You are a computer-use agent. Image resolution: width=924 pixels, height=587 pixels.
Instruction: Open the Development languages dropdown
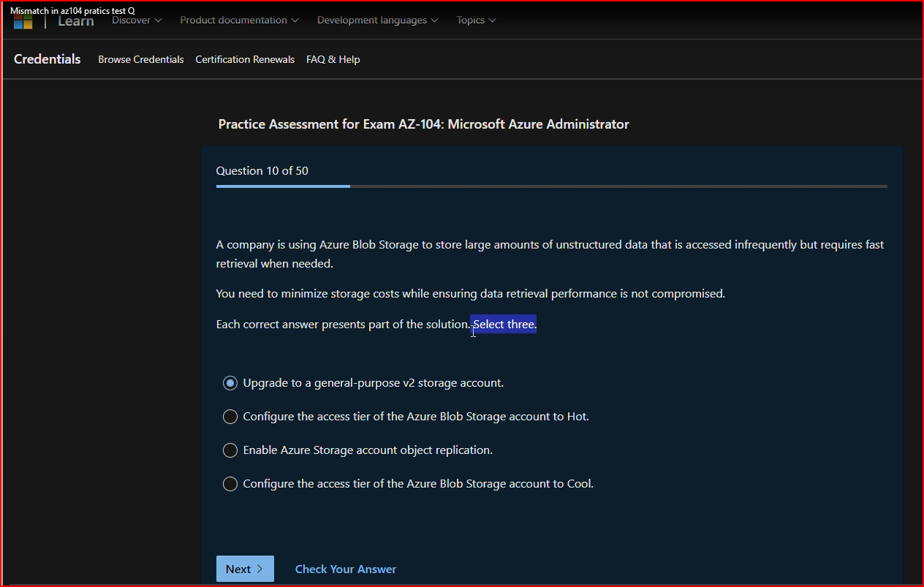[x=377, y=20]
